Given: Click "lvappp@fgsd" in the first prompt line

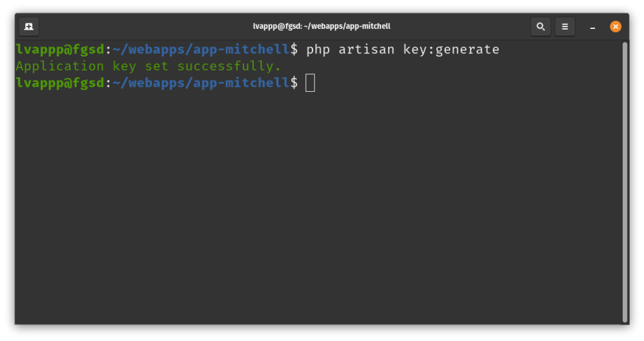Looking at the screenshot, I should click(60, 50).
